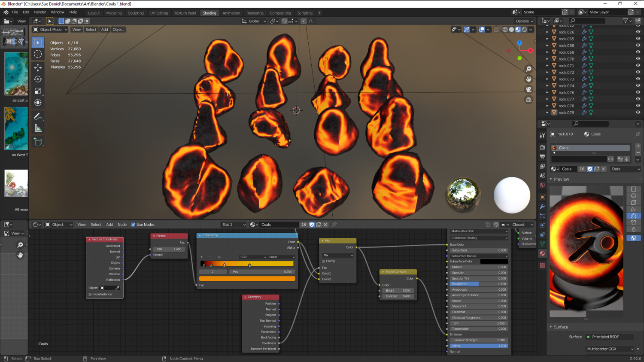Open the Compositing workspace tab
The height and width of the screenshot is (362, 644).
click(280, 13)
